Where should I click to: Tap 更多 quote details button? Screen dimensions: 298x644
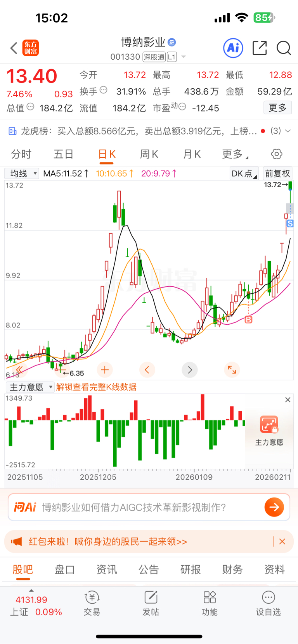(x=278, y=107)
